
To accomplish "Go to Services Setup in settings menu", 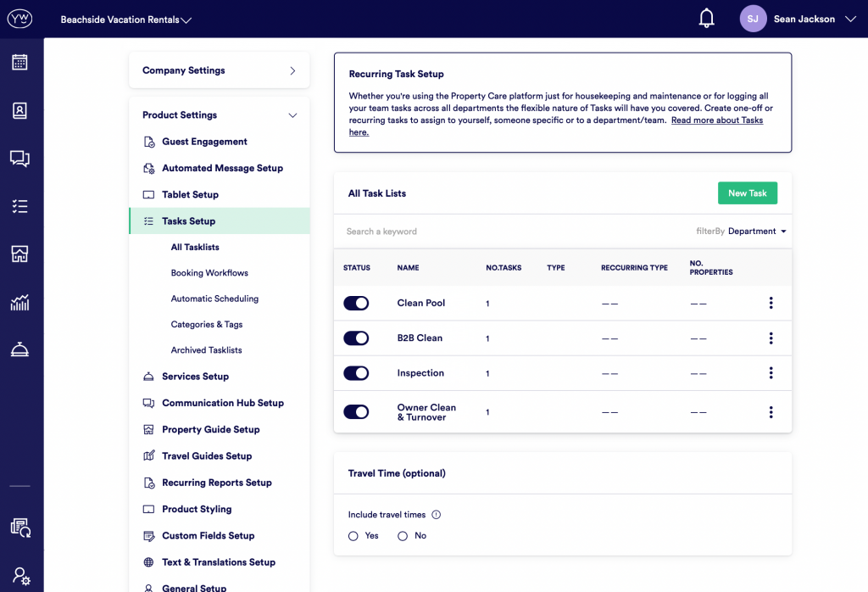I will point(195,377).
